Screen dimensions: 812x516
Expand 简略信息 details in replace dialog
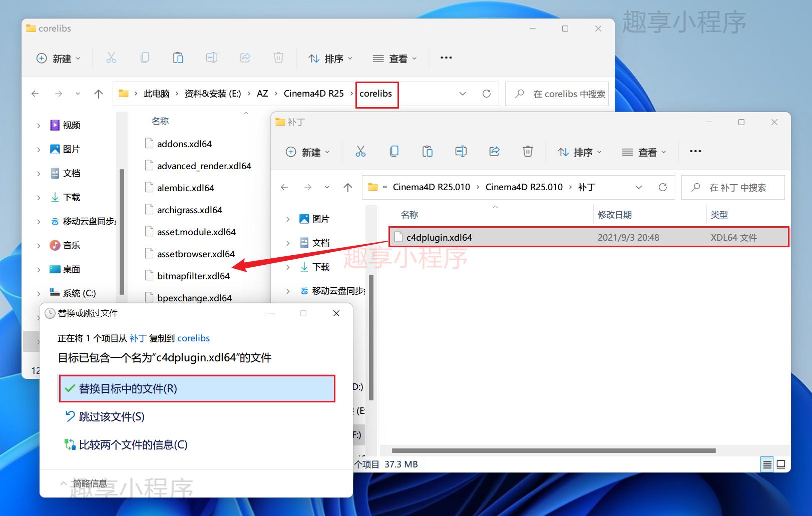pos(84,483)
